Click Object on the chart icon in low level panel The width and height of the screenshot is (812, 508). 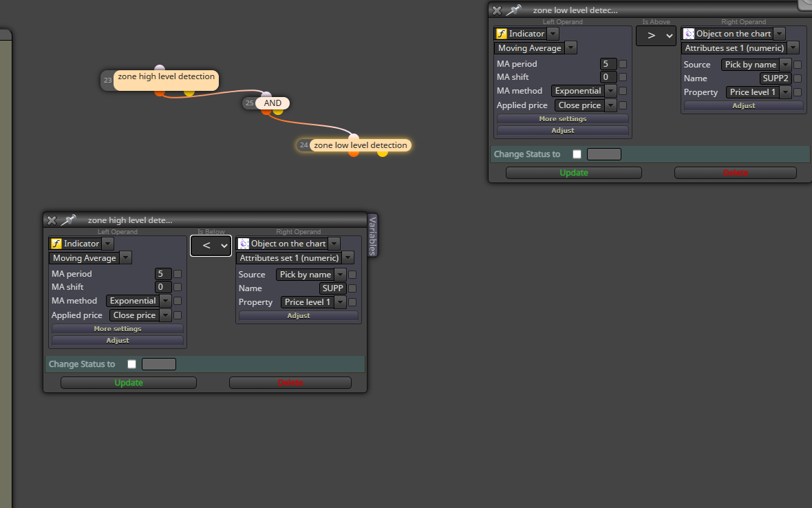coord(689,34)
